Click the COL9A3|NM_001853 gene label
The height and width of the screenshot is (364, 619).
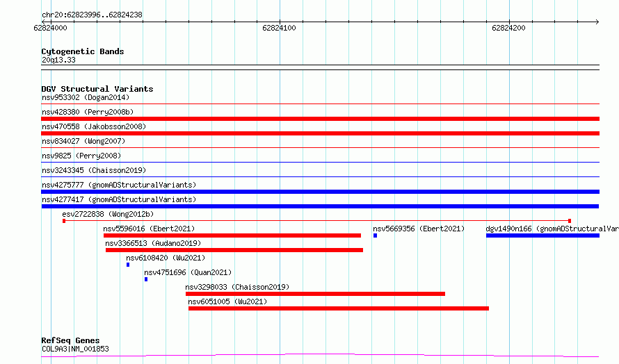[x=75, y=349]
